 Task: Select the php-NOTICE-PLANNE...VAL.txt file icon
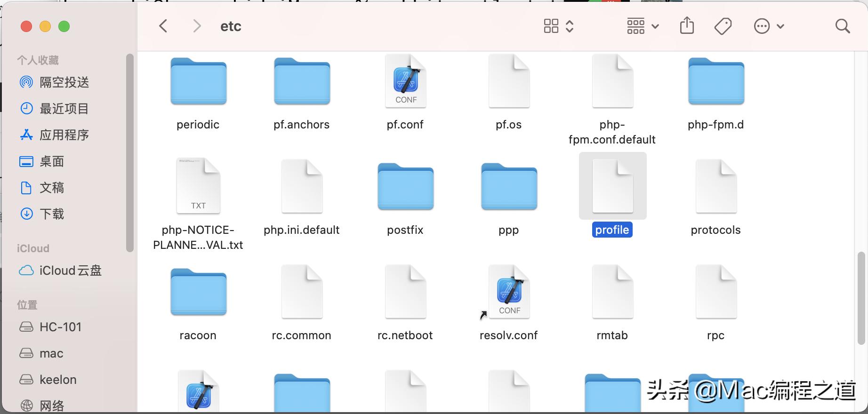pos(198,186)
